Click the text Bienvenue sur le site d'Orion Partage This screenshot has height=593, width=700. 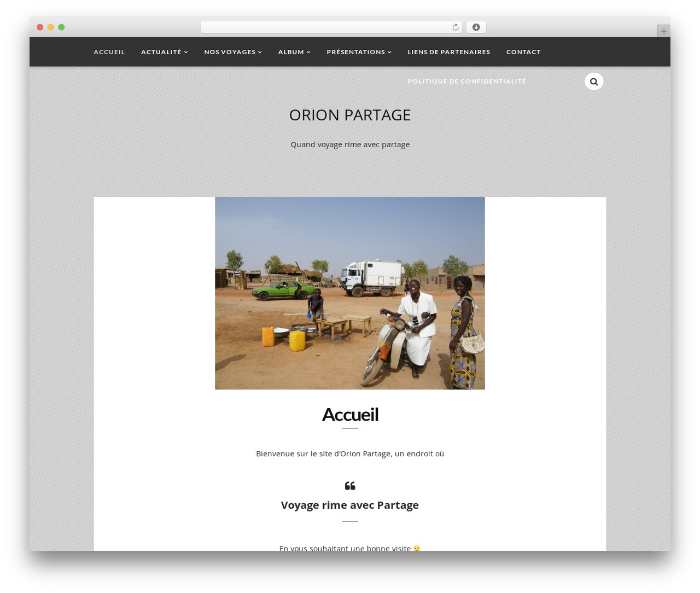click(323, 454)
